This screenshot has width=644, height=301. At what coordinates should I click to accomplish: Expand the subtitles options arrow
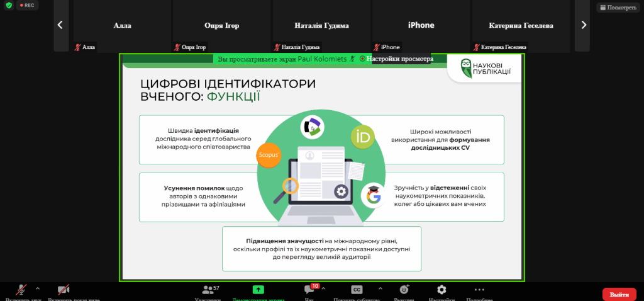380,288
